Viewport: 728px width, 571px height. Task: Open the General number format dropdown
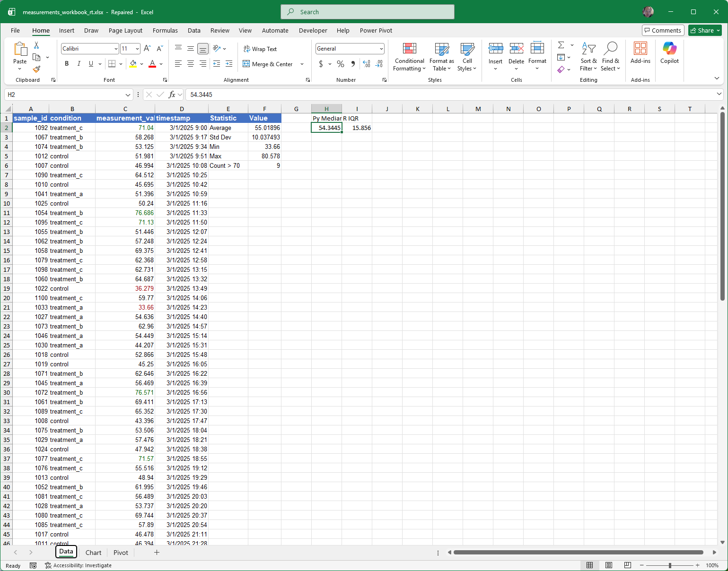click(x=381, y=49)
